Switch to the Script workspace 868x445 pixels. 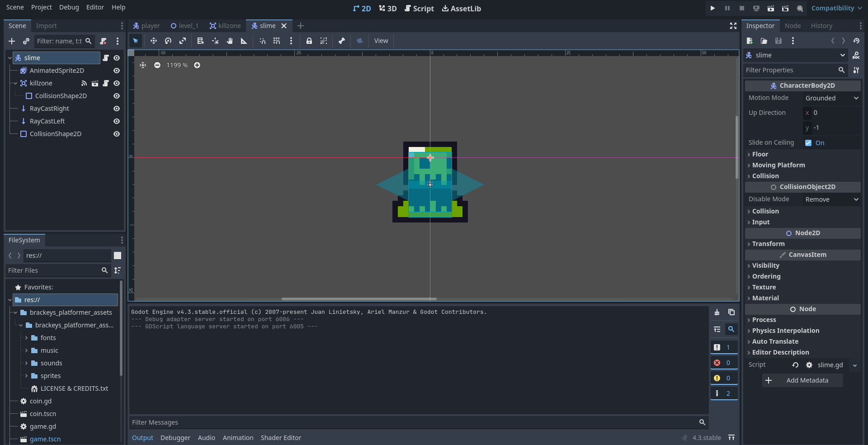(x=419, y=9)
